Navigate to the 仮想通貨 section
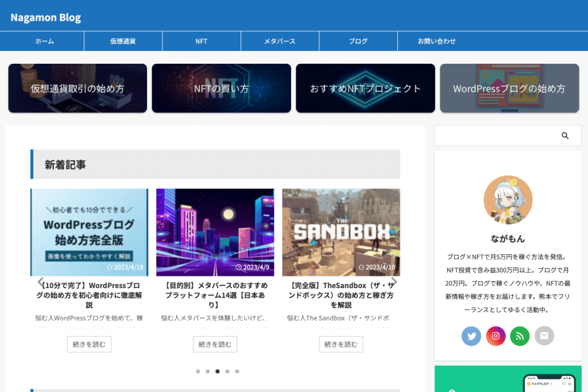This screenshot has width=588, height=392. click(123, 41)
